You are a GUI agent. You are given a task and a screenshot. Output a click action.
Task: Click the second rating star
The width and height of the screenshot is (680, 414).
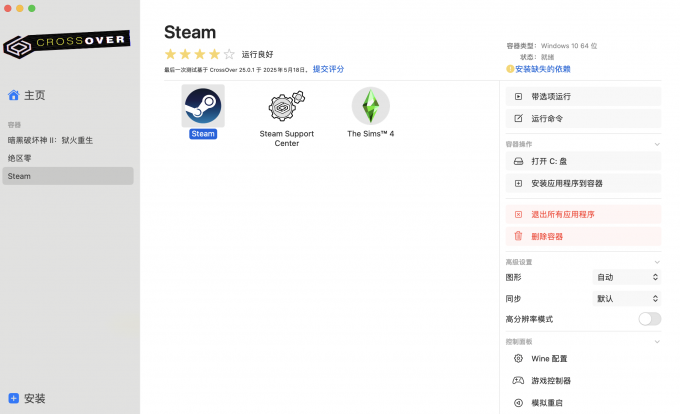click(185, 54)
